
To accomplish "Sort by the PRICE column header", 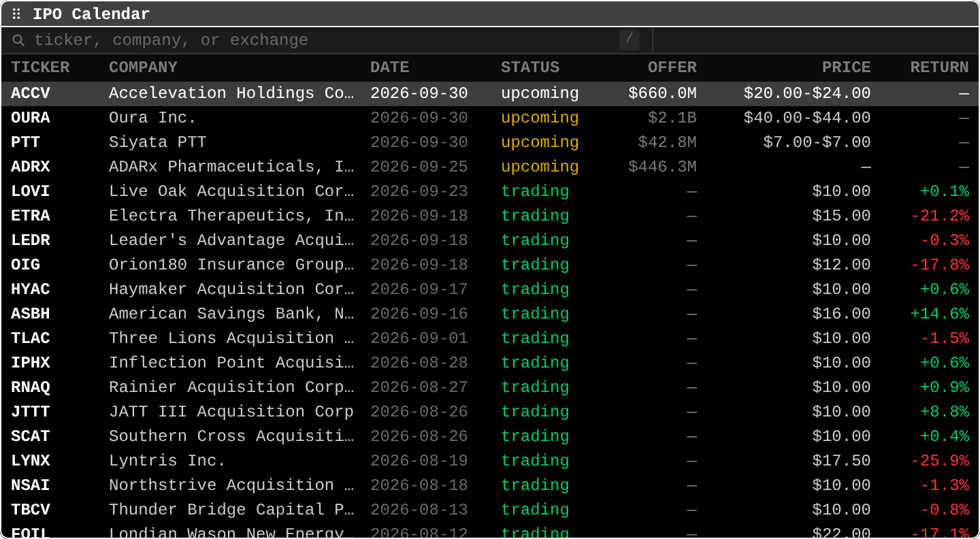I will click(847, 67).
